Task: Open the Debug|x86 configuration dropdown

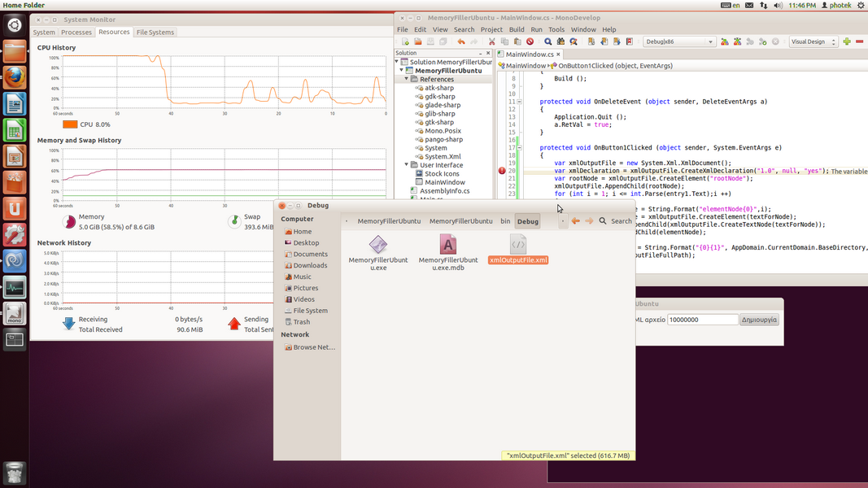Action: 678,41
